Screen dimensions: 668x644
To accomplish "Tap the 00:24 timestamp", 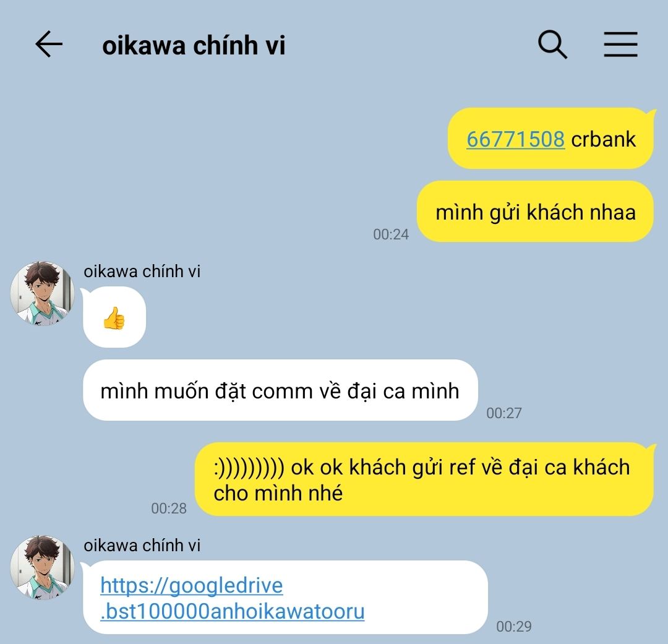I will 391,234.
